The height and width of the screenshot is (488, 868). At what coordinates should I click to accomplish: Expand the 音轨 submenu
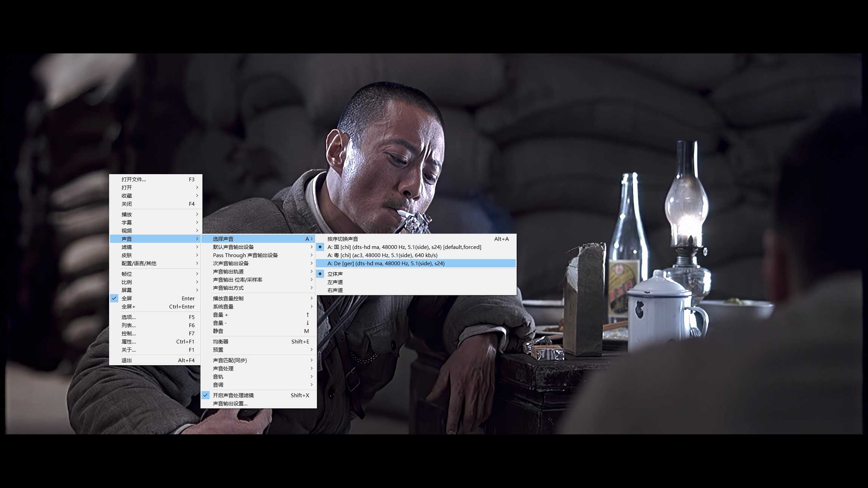(259, 377)
